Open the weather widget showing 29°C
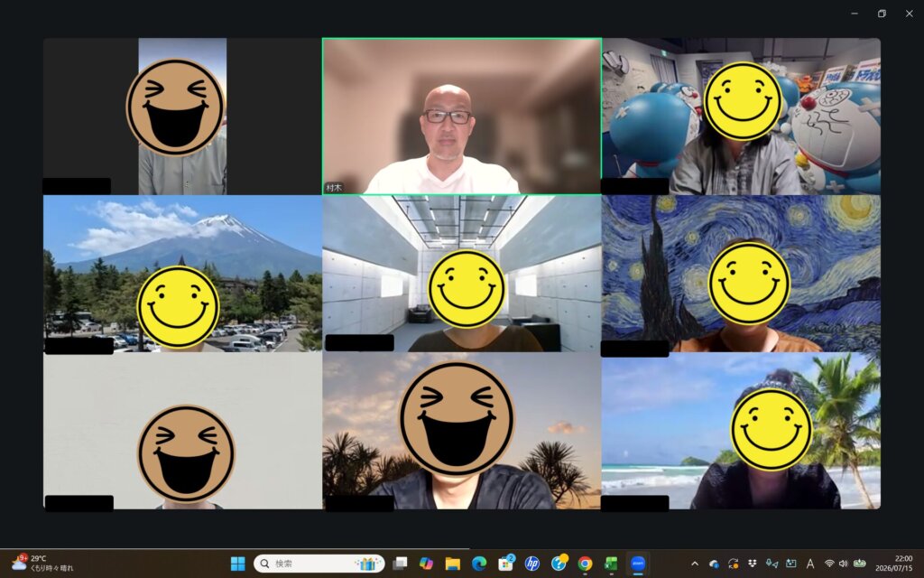The width and height of the screenshot is (924, 578). (x=42, y=564)
